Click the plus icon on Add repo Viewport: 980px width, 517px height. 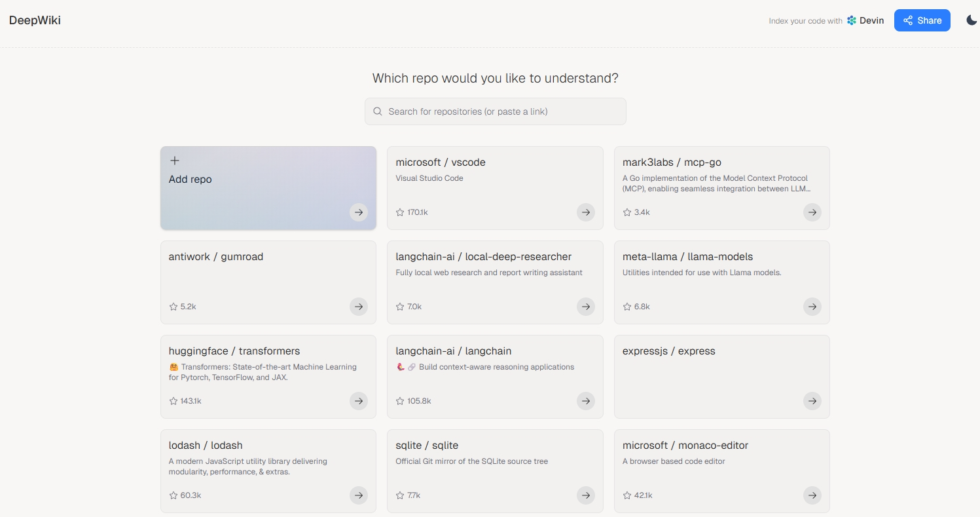coord(175,161)
